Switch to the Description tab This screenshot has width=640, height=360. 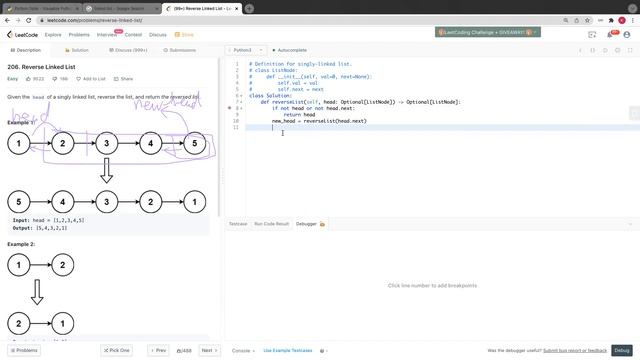click(x=26, y=50)
